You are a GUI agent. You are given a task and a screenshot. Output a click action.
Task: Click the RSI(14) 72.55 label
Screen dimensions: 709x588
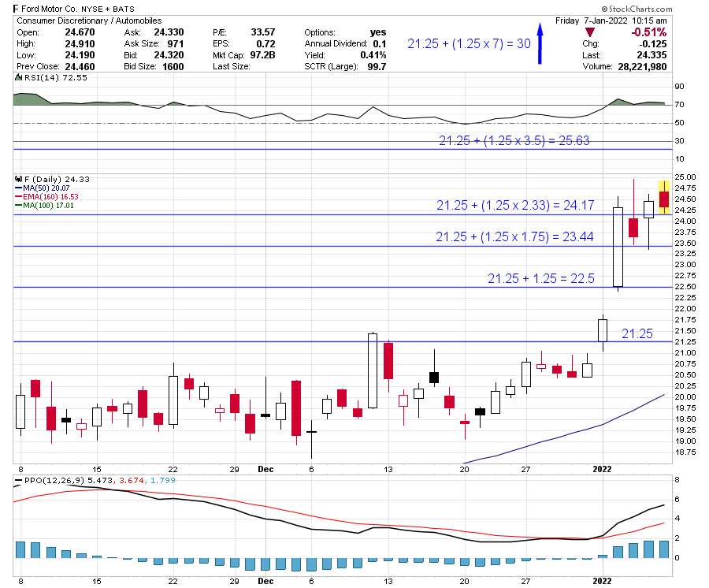(56, 78)
